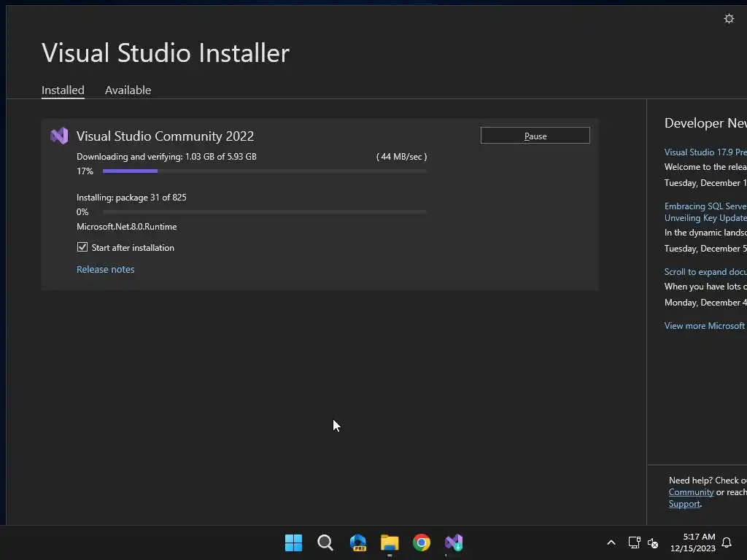Launch Microsoft Edge Preview from taskbar
This screenshot has width=747, height=560.
click(x=357, y=542)
